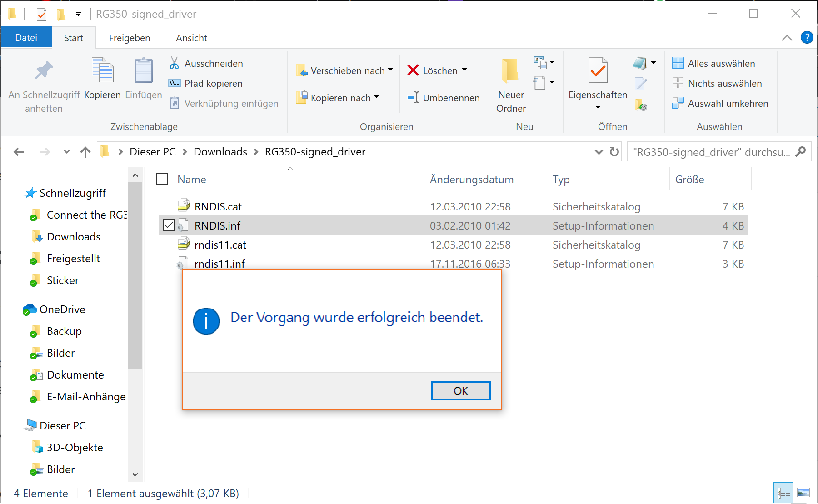Viewport: 818px width, 504px height.
Task: Click the blue help question mark icon
Action: pyautogui.click(x=807, y=38)
